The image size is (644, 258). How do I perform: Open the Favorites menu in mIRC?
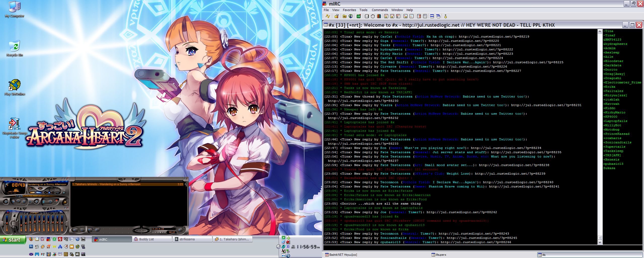(349, 10)
